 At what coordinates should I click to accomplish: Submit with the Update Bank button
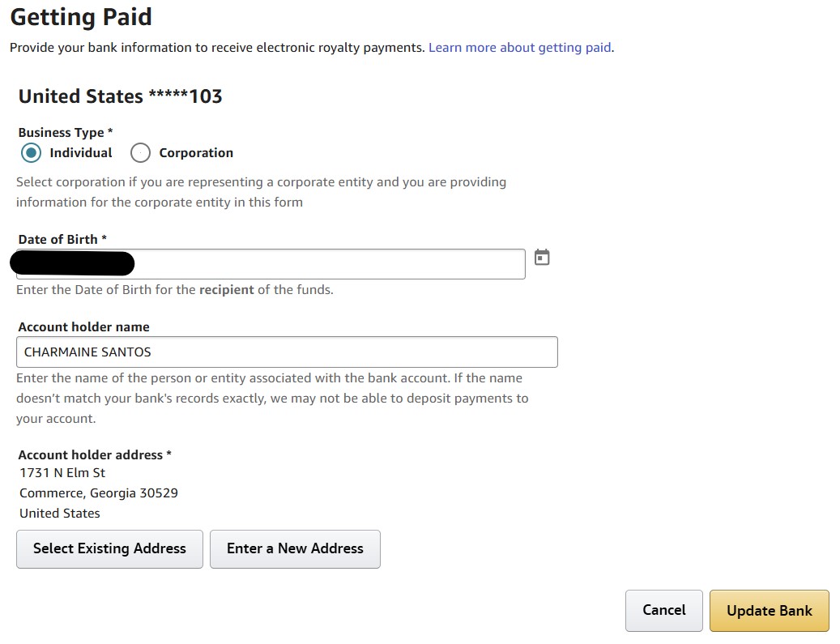pos(770,610)
